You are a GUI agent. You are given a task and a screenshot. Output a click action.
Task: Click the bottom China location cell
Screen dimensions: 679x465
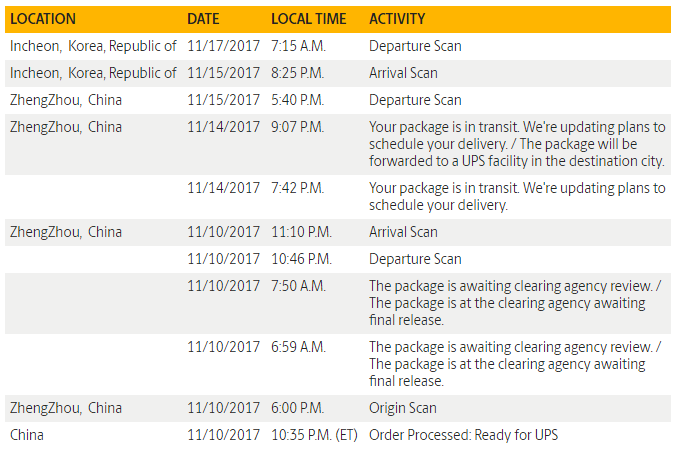click(27, 435)
